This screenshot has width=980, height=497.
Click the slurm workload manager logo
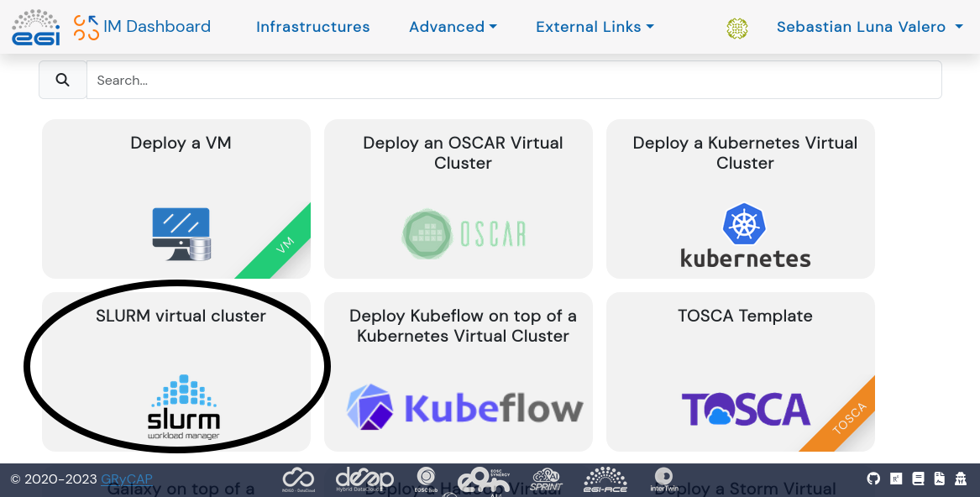coord(183,407)
